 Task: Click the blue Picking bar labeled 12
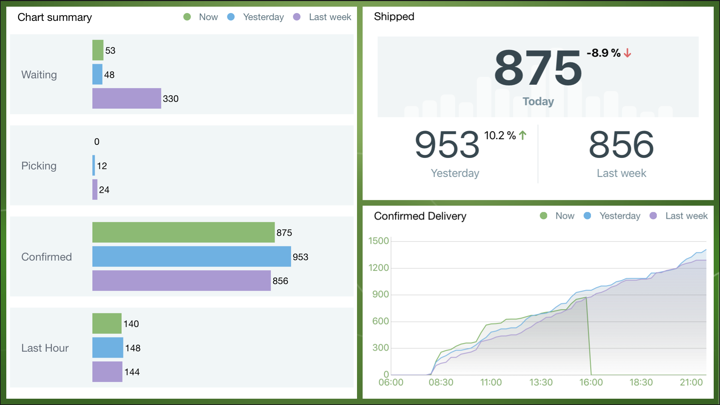pyautogui.click(x=94, y=165)
